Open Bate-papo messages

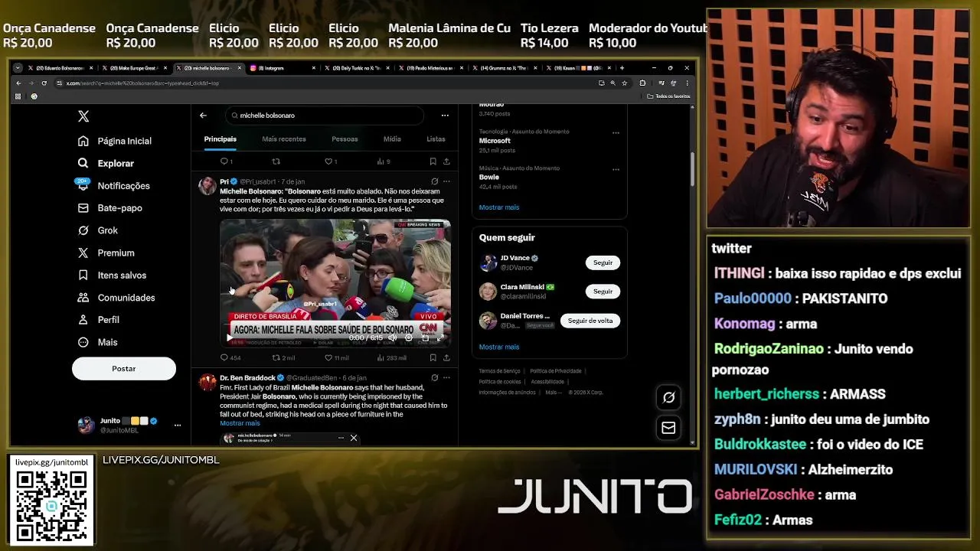click(109, 207)
